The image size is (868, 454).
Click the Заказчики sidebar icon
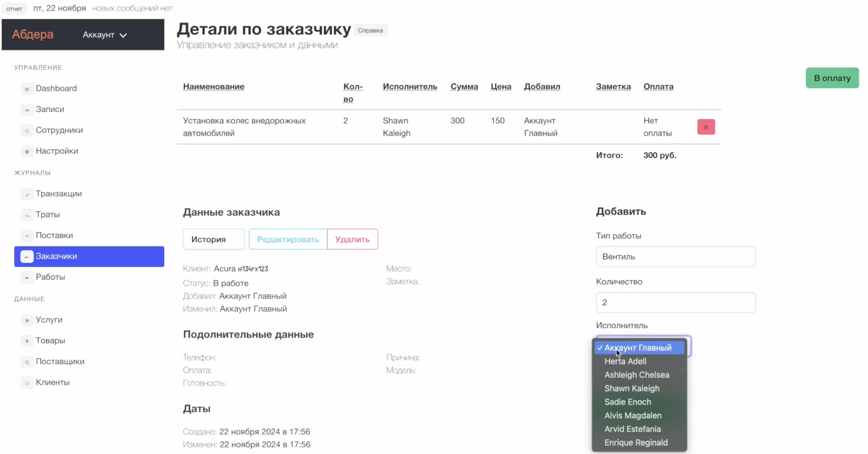pos(27,257)
